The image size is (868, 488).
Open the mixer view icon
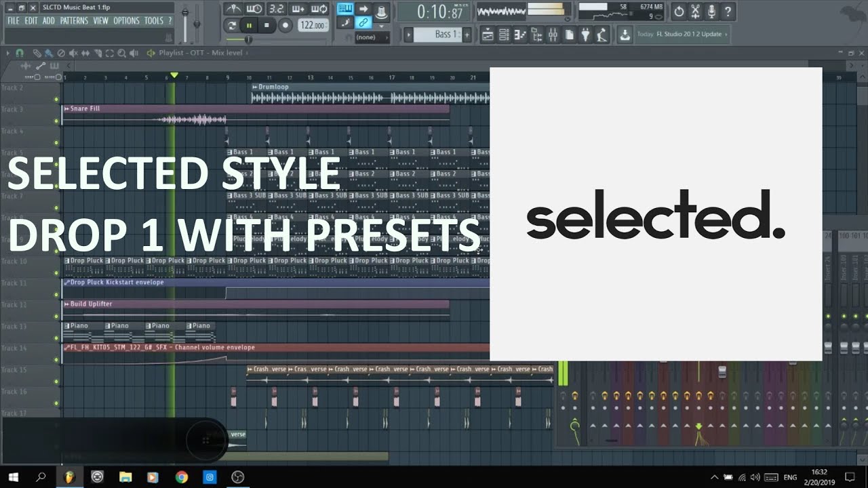[553, 35]
